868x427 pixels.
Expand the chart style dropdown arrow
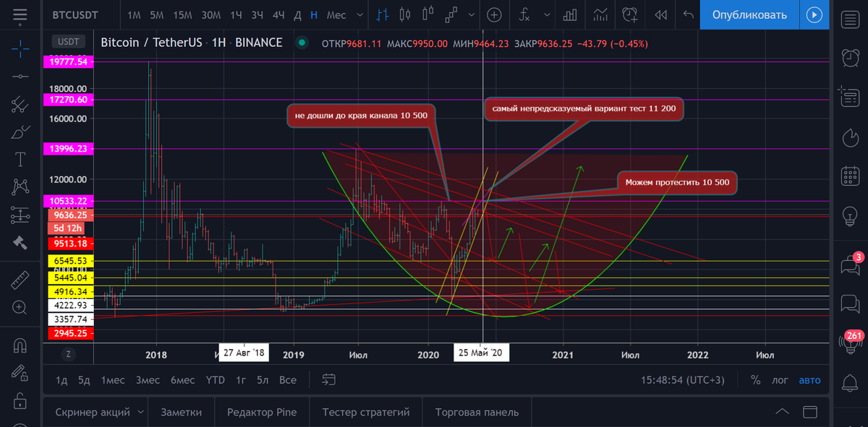tap(471, 14)
